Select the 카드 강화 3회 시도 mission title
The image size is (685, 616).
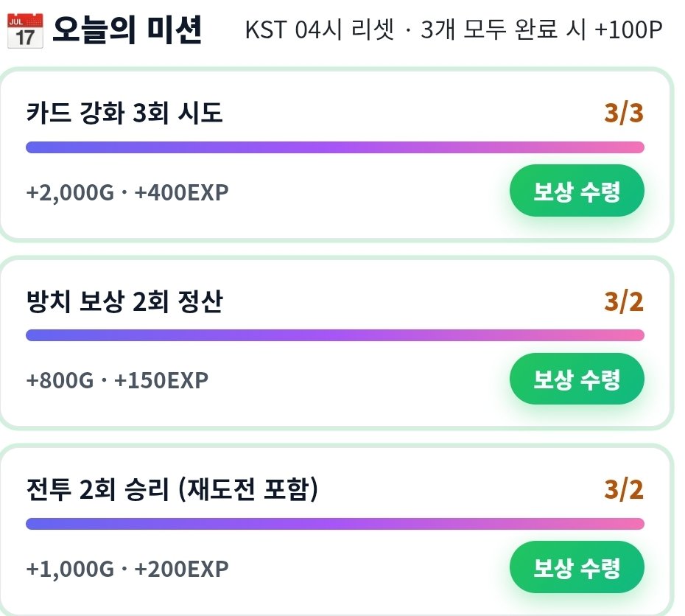click(x=124, y=112)
